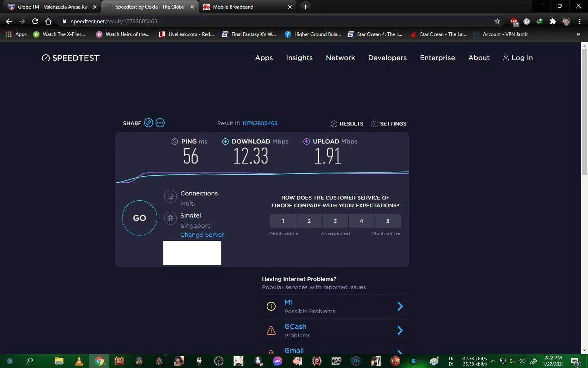588x368 pixels.
Task: Click the download arrow icon
Action: pyautogui.click(x=225, y=141)
